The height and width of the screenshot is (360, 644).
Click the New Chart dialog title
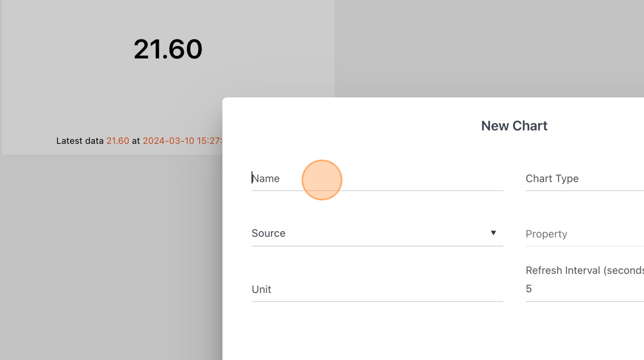(x=514, y=126)
